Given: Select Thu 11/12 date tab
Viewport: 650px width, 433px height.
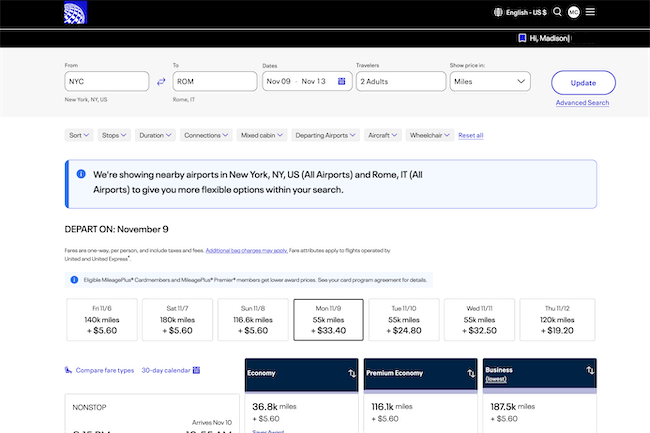Looking at the screenshot, I should click(x=557, y=319).
